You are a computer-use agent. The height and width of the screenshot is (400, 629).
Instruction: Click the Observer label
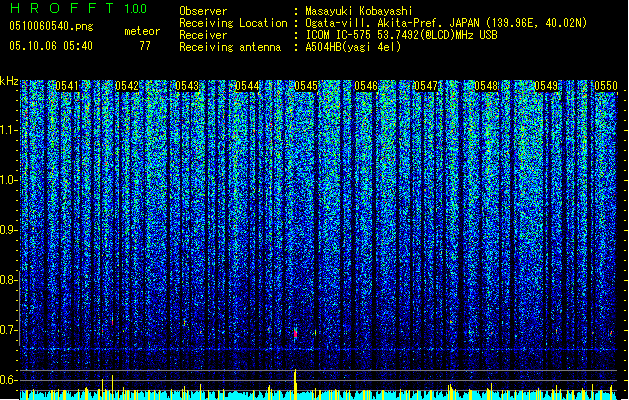(x=203, y=11)
